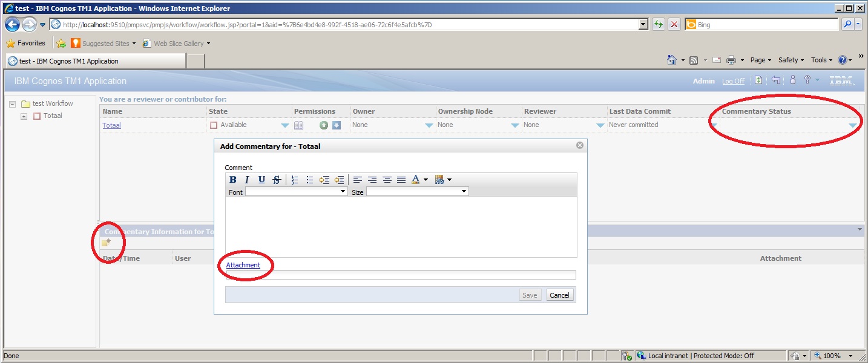
Task: Click the Read Mail icon
Action: 717,60
